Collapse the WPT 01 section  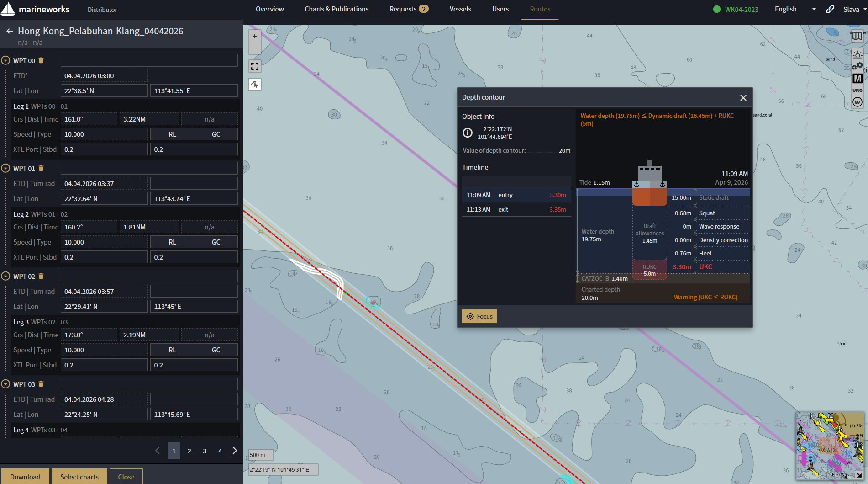point(5,168)
